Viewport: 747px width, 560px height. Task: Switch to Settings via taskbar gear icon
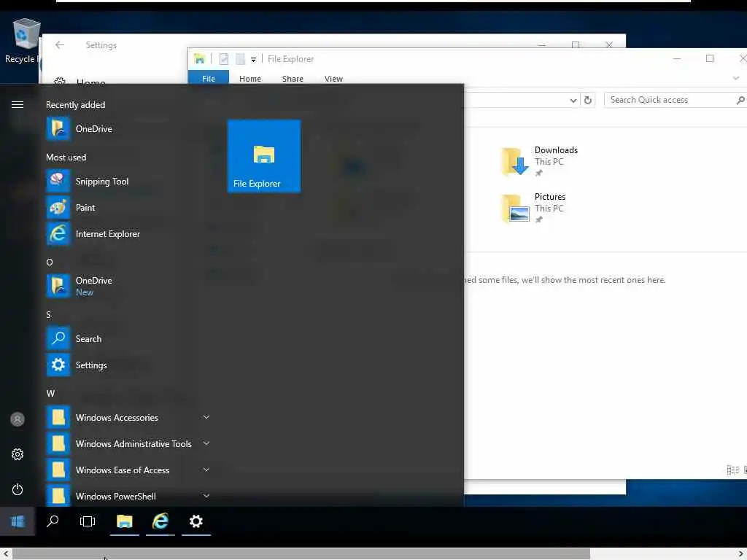(x=196, y=521)
